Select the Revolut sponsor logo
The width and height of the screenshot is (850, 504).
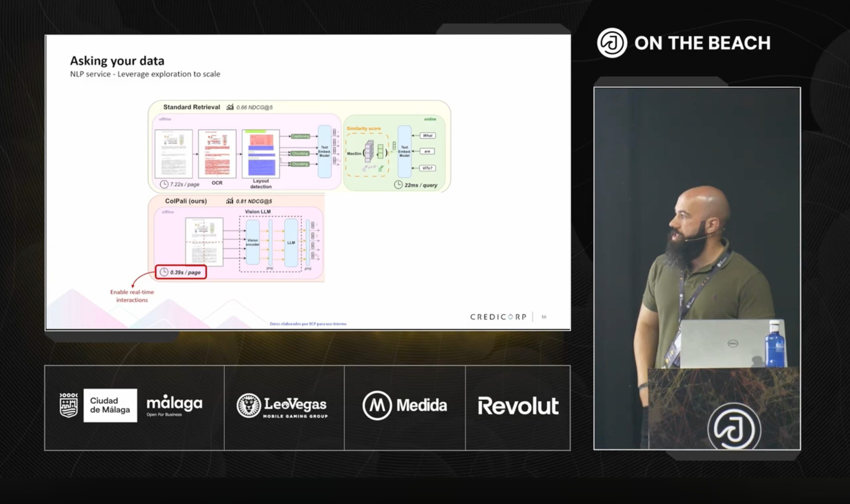518,406
